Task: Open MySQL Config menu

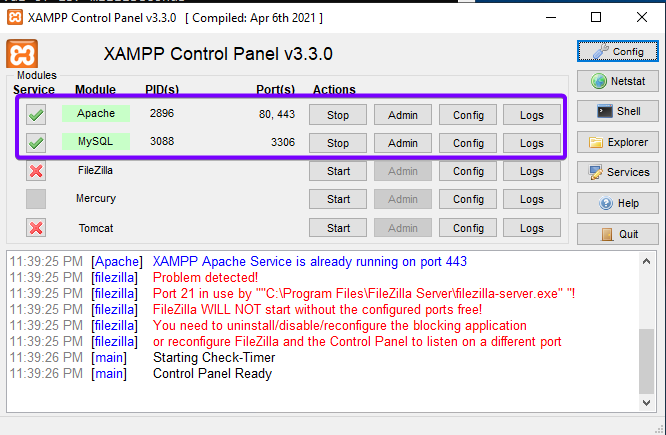Action: click(468, 143)
